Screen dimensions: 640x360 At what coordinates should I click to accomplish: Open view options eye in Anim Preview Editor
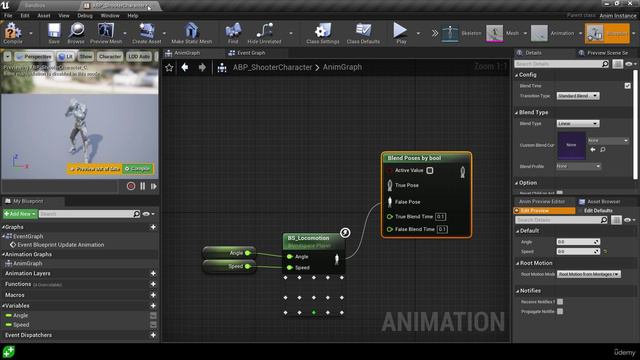[629, 220]
